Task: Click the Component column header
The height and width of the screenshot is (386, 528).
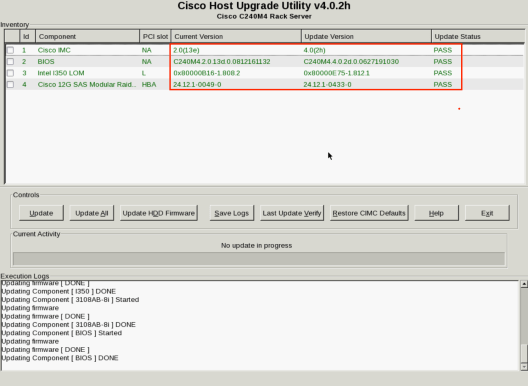Action: point(88,36)
